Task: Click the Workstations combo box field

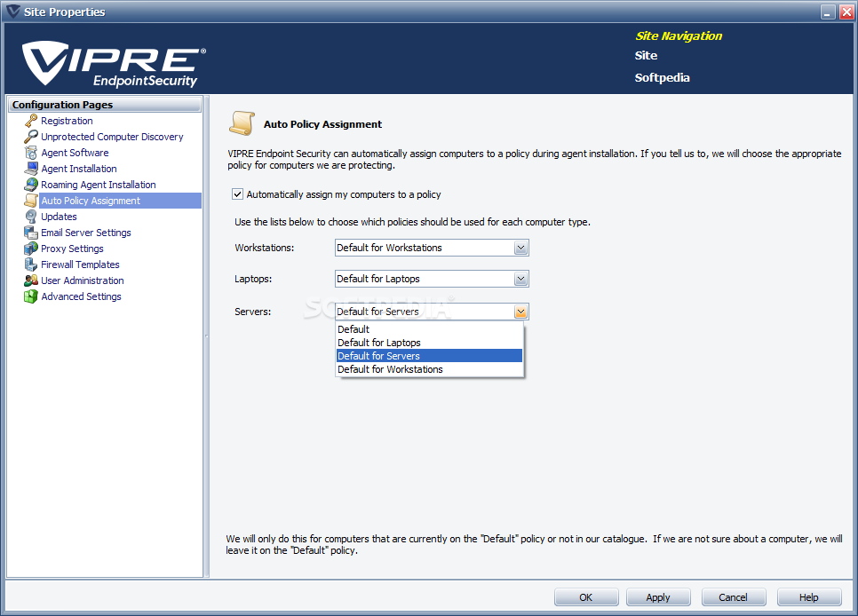Action: pyautogui.click(x=432, y=248)
